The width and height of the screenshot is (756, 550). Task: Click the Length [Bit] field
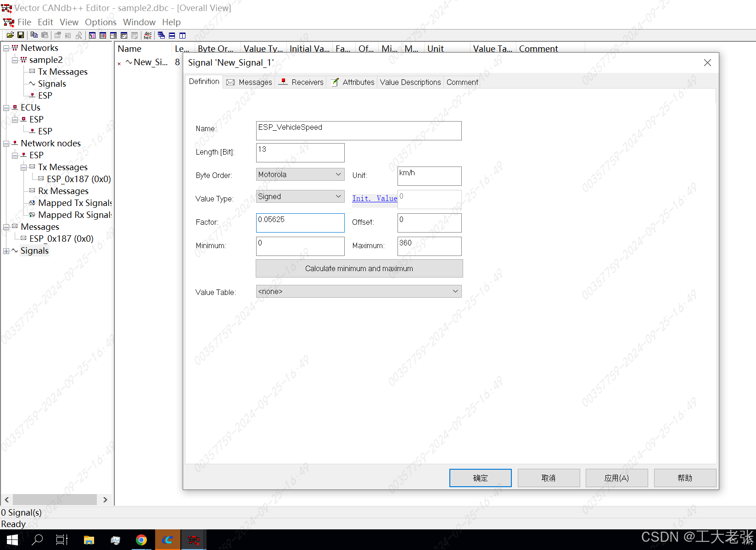(300, 153)
